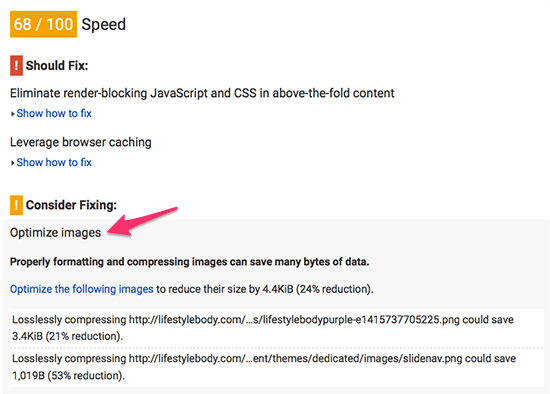The width and height of the screenshot is (550, 394).
Task: Click the slidenav.png compression result row
Action: coord(277,367)
